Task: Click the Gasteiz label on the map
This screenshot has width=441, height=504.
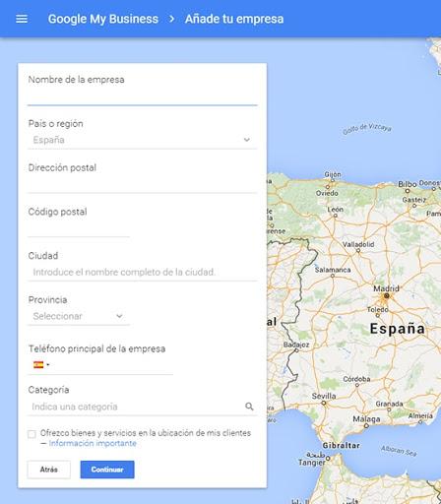Action: pyautogui.click(x=414, y=200)
